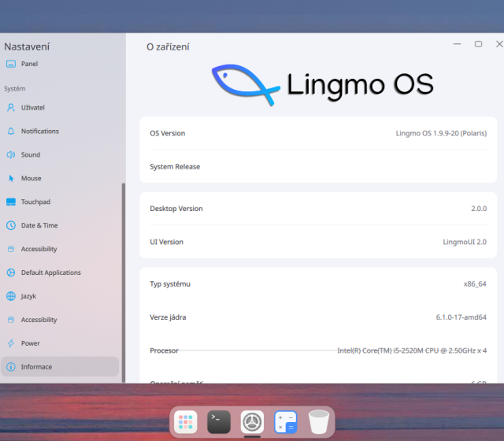Image resolution: width=504 pixels, height=441 pixels.
Task: Open the Trash bin in dock
Action: (319, 422)
